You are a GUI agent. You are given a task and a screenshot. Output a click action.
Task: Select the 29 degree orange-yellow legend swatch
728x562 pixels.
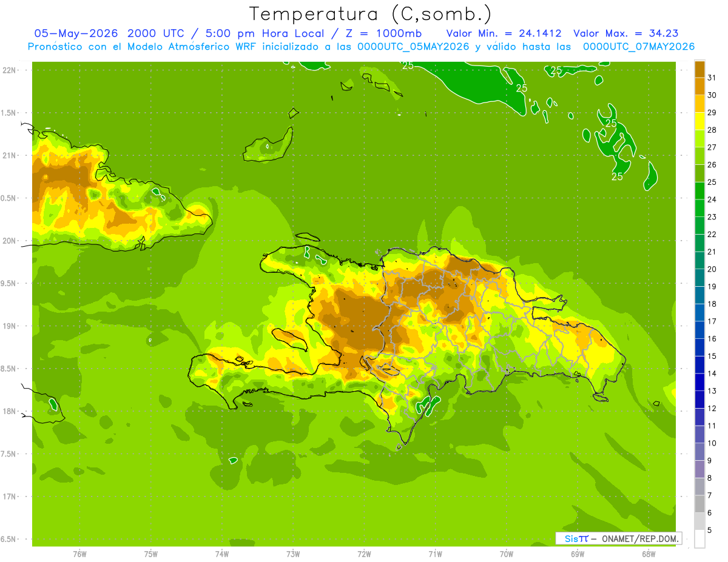click(x=699, y=104)
